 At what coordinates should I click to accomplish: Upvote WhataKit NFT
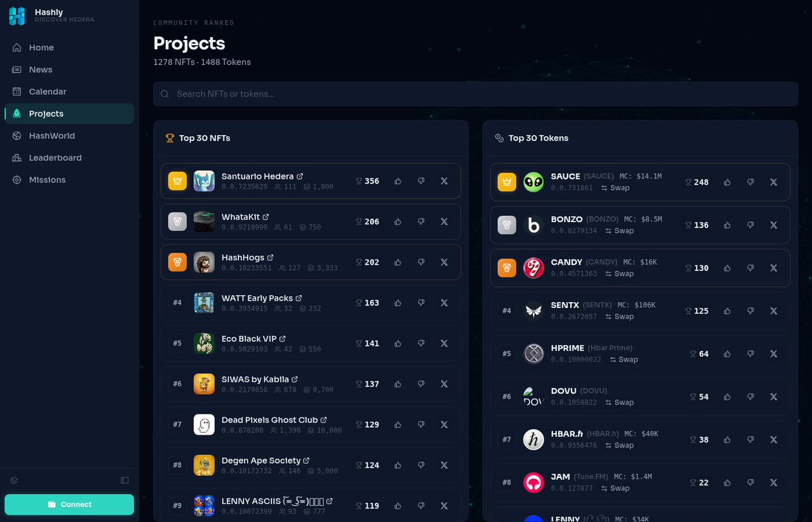click(x=398, y=221)
